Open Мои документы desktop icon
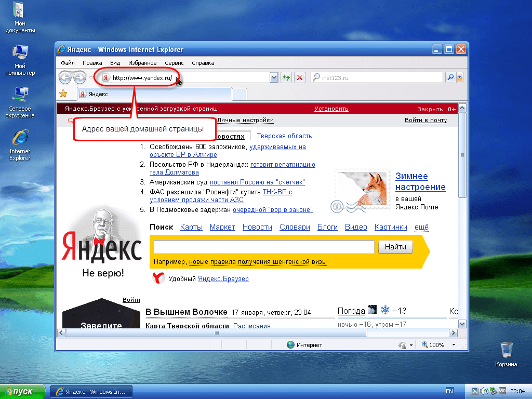Viewport: 532px width, 399px height. point(20,17)
